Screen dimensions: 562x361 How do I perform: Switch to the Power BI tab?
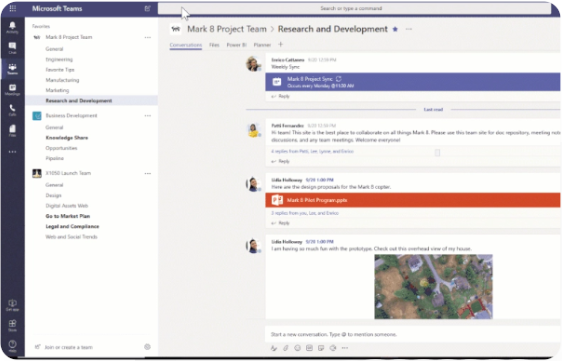click(x=237, y=45)
